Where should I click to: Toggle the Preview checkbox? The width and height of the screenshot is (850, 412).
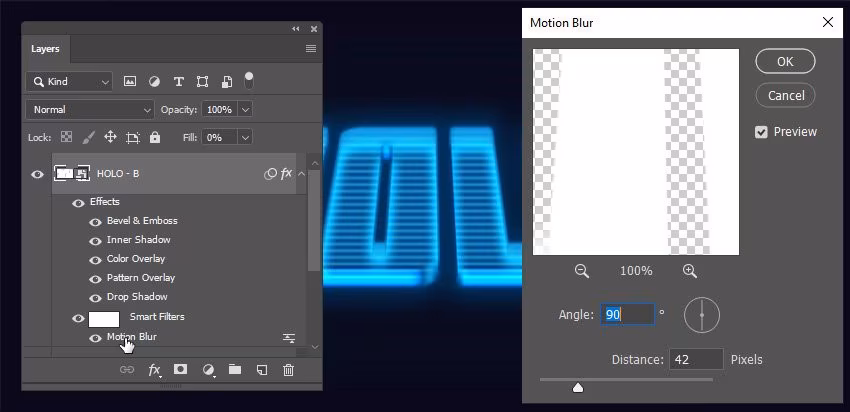(761, 132)
